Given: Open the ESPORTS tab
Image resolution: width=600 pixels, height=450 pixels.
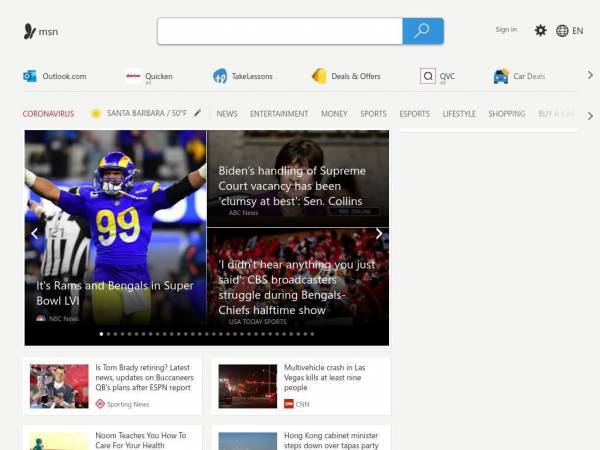Looking at the screenshot, I should click(x=414, y=114).
